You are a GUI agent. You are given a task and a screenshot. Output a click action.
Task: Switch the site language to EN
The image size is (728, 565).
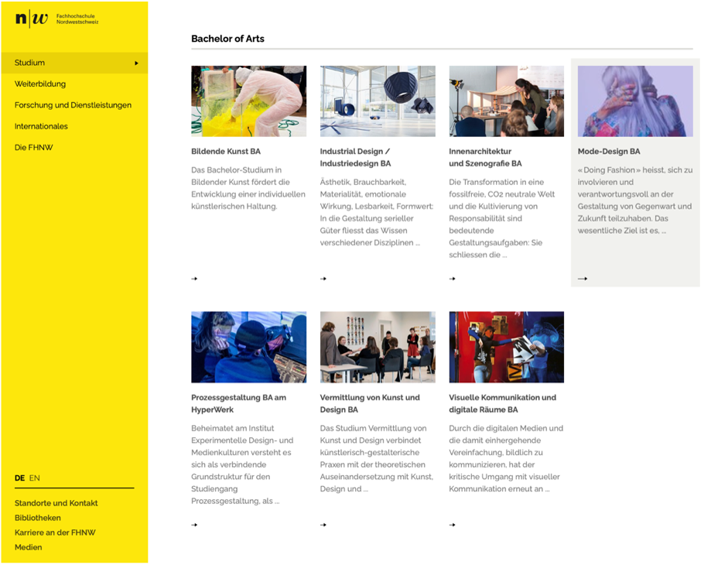[35, 478]
